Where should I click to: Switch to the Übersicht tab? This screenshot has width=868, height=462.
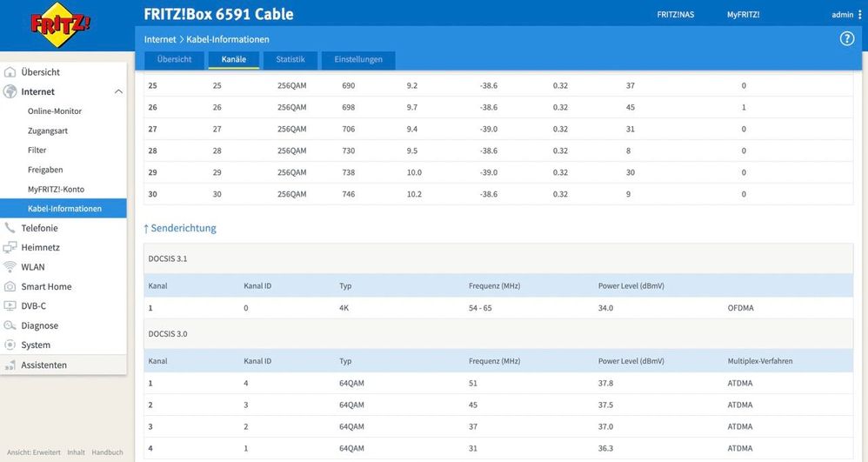pos(174,59)
